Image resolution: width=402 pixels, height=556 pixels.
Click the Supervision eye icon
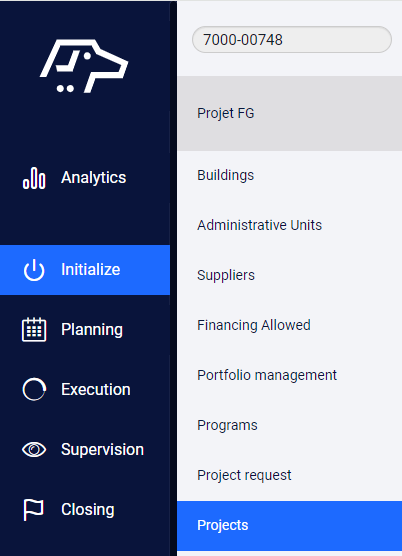pos(34,450)
